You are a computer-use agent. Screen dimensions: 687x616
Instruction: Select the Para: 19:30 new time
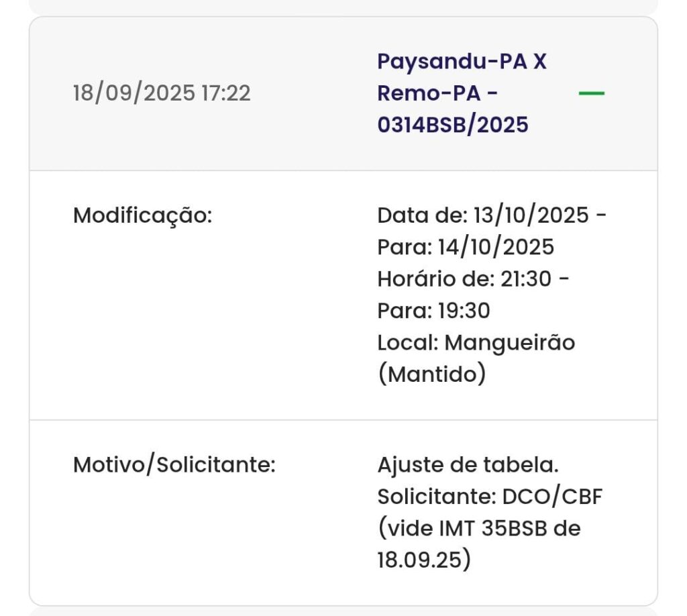433,311
